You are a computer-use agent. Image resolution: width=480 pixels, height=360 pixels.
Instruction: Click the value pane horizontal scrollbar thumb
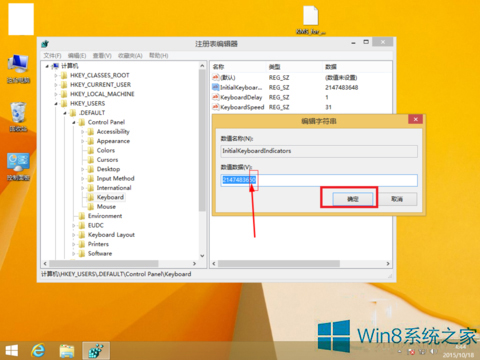pyautogui.click(x=279, y=264)
